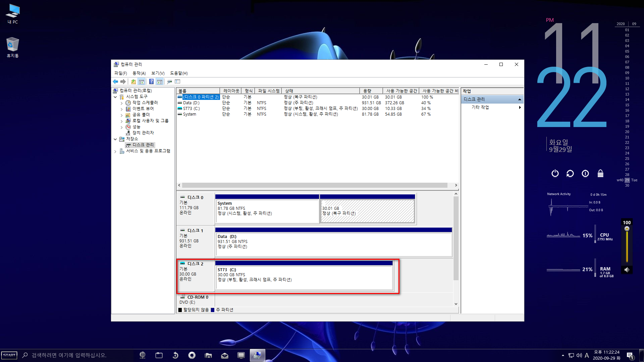644x362 pixels.
Task: Sort by the 용량 column header
Action: point(371,91)
